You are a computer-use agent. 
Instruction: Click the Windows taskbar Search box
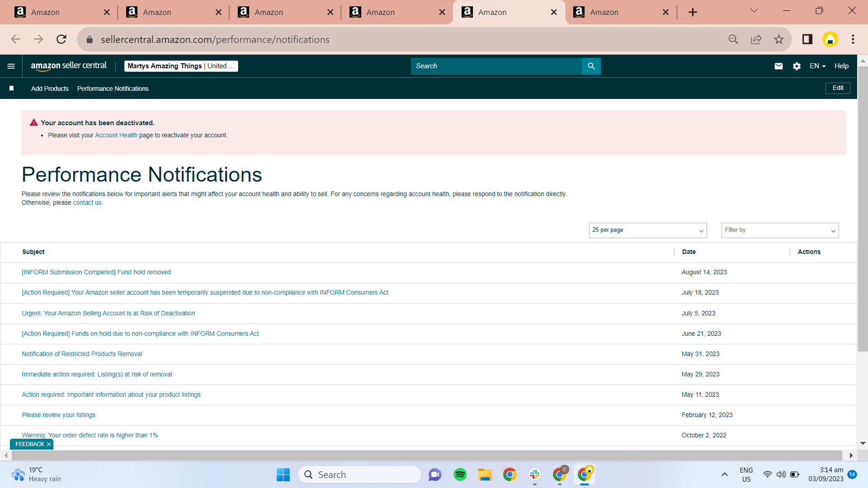tap(359, 474)
